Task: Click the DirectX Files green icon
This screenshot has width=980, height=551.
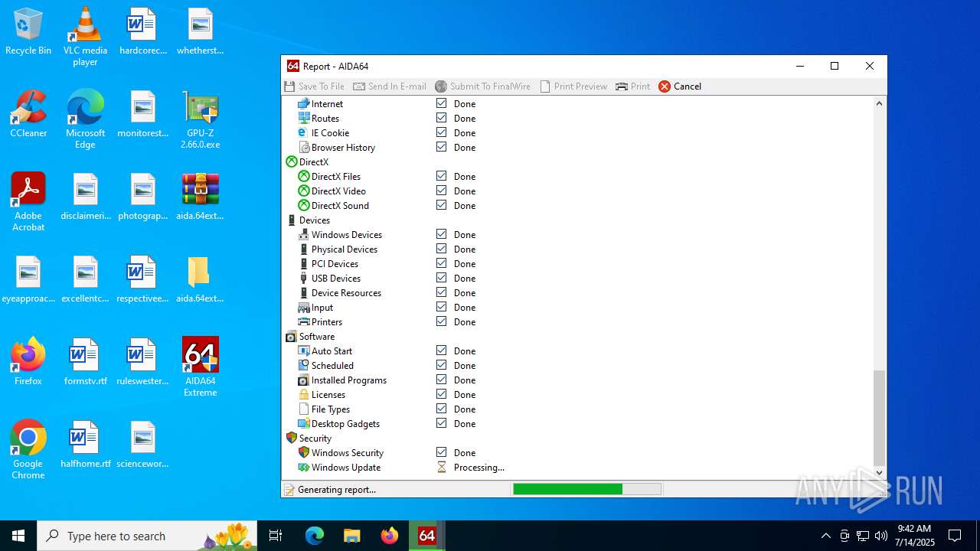Action: (303, 176)
